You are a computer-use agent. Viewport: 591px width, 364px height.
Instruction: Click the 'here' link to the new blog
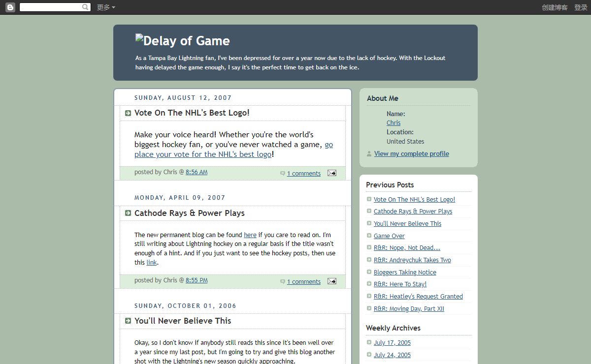pyautogui.click(x=250, y=235)
